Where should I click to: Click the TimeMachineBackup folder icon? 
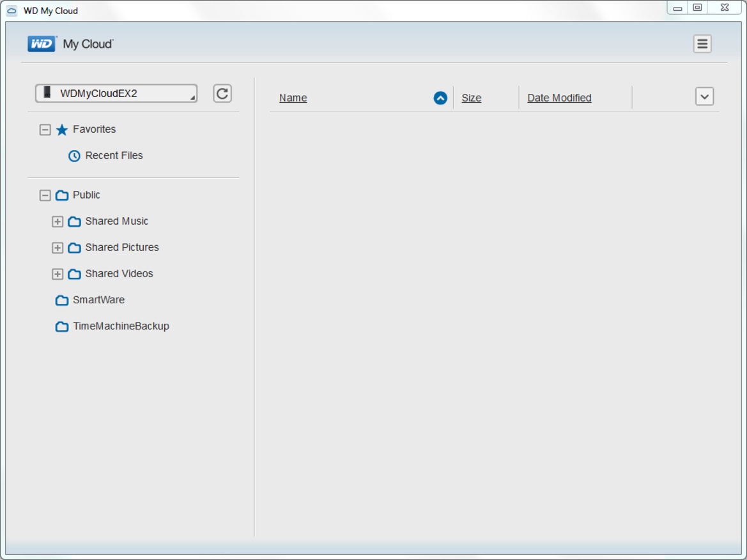62,326
